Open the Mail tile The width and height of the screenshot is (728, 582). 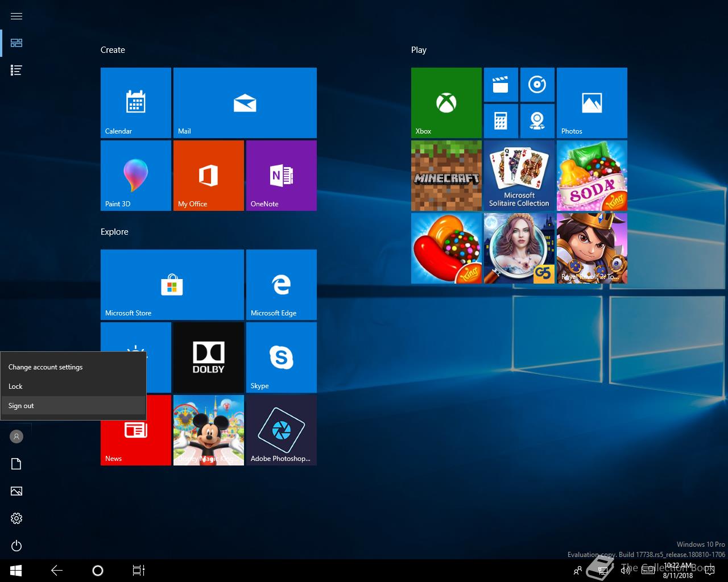pos(245,103)
